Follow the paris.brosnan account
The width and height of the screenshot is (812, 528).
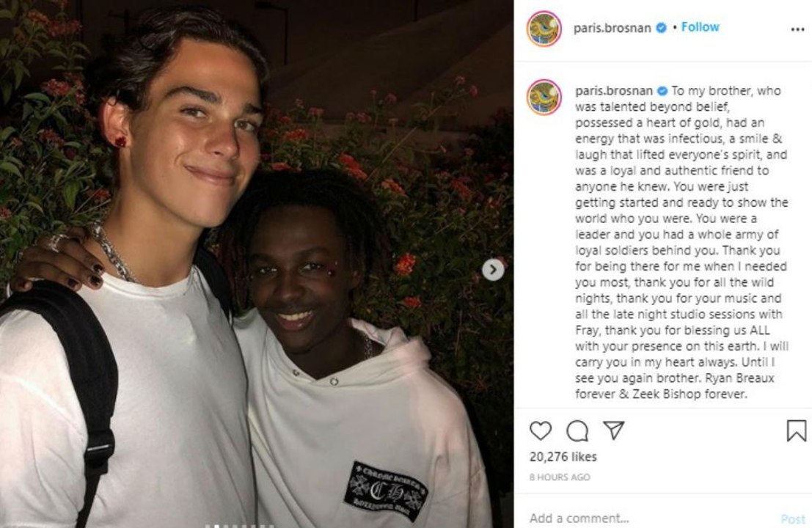(701, 27)
